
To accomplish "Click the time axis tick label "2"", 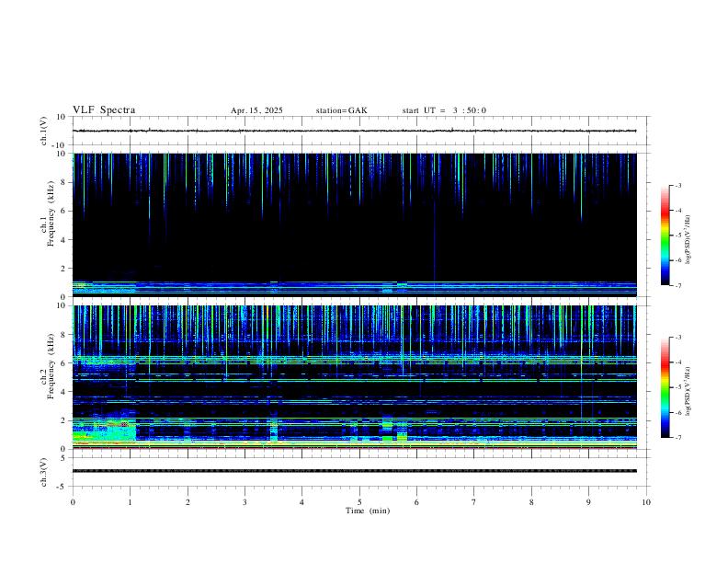I will coord(188,502).
